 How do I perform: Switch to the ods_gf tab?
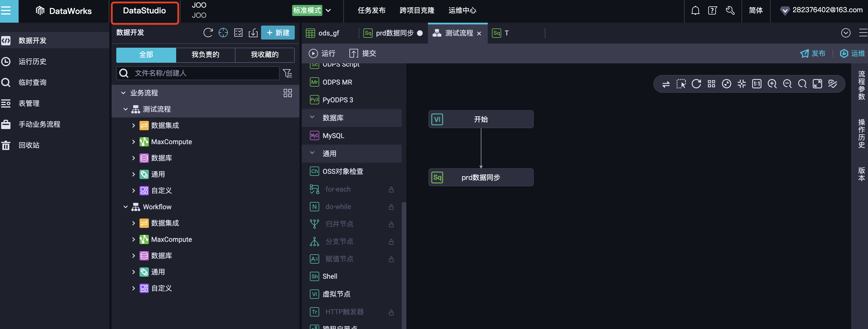click(328, 33)
